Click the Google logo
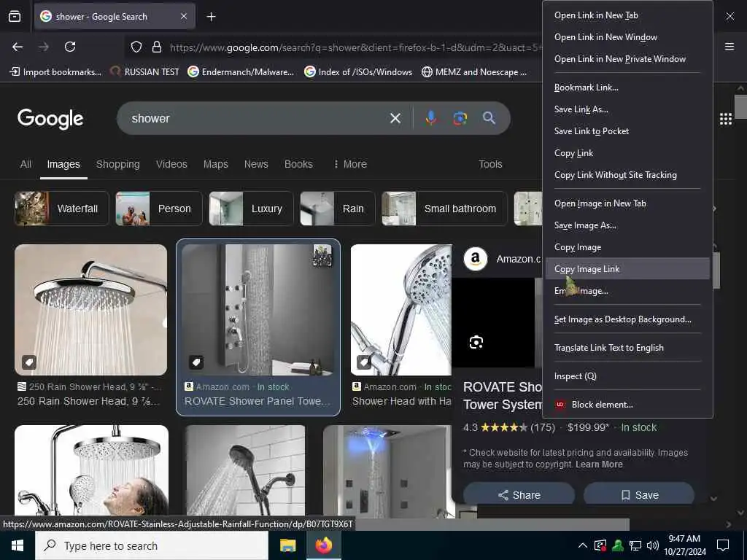The image size is (747, 560). [50, 119]
